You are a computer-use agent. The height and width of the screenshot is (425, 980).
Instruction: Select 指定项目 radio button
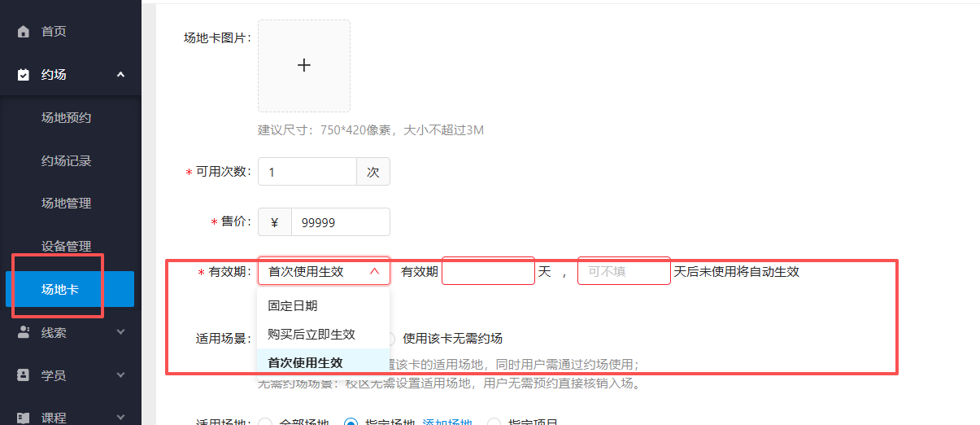tap(494, 423)
